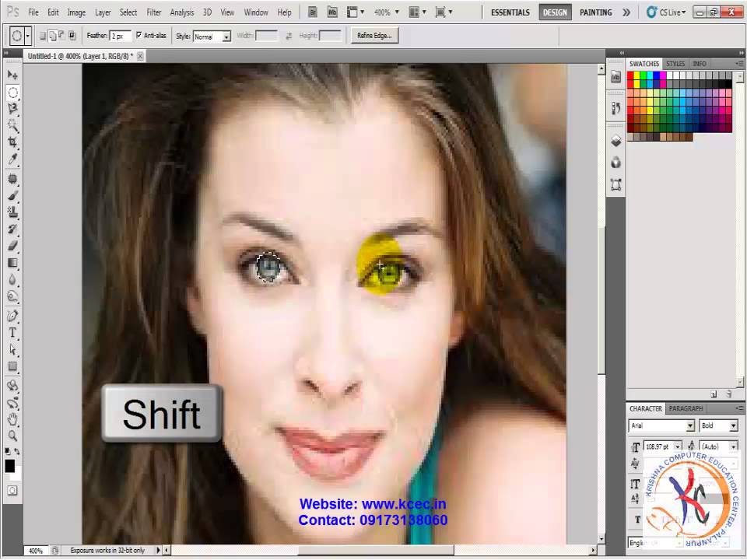The width and height of the screenshot is (747, 560).
Task: Click the Refine Edge button
Action: pos(374,36)
